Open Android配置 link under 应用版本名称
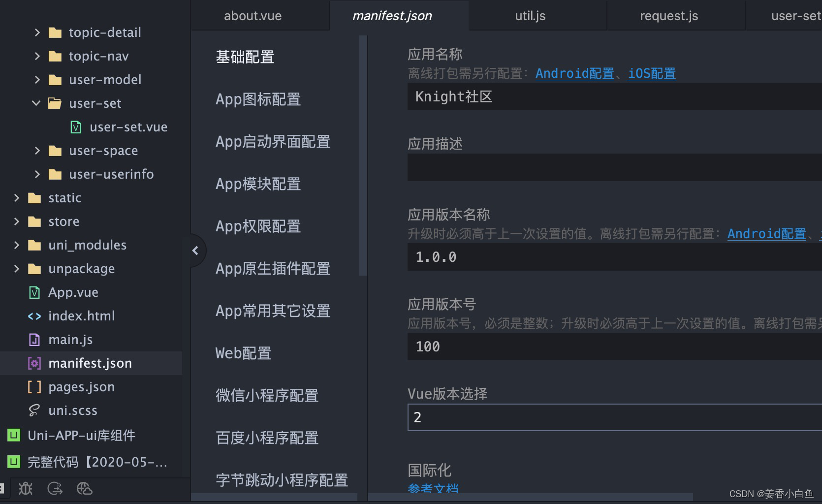The width and height of the screenshot is (822, 504). click(x=767, y=234)
